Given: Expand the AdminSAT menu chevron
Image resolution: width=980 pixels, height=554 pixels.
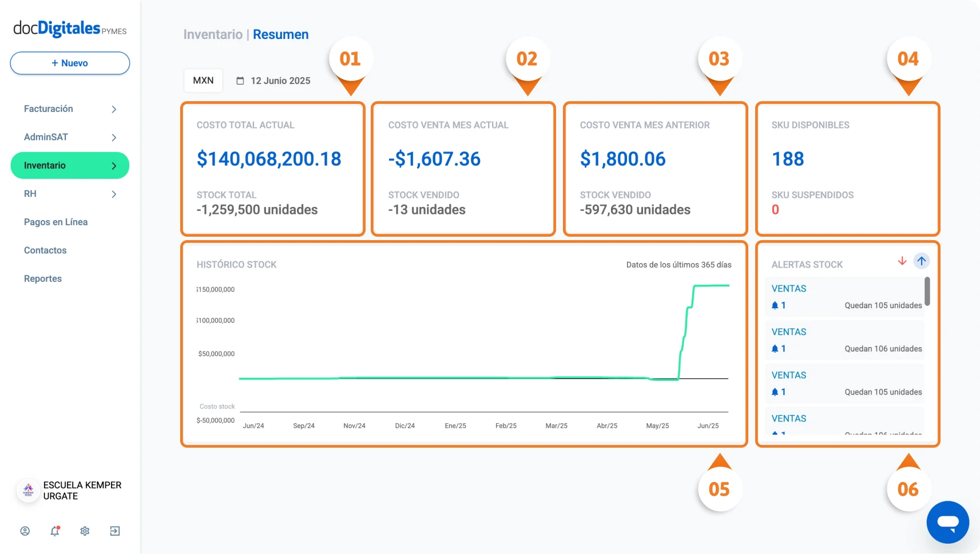Looking at the screenshot, I should pos(114,137).
